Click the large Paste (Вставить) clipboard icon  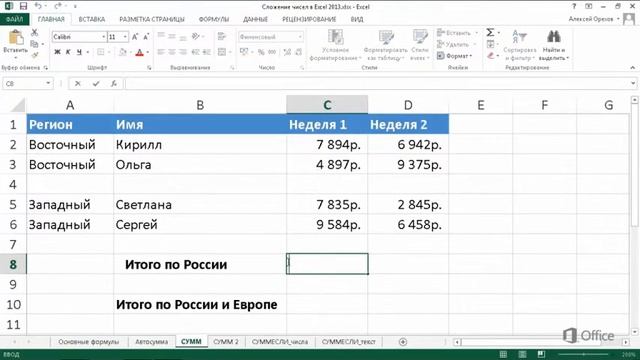16,38
